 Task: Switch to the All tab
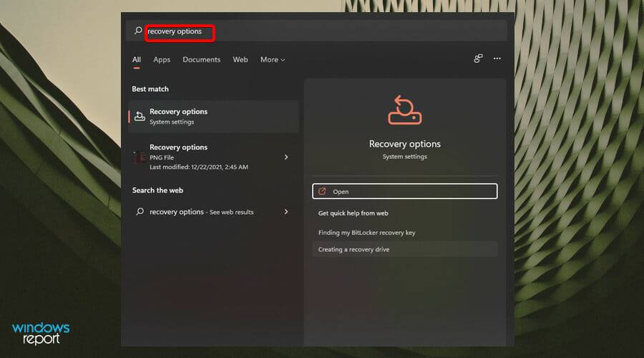pyautogui.click(x=137, y=59)
